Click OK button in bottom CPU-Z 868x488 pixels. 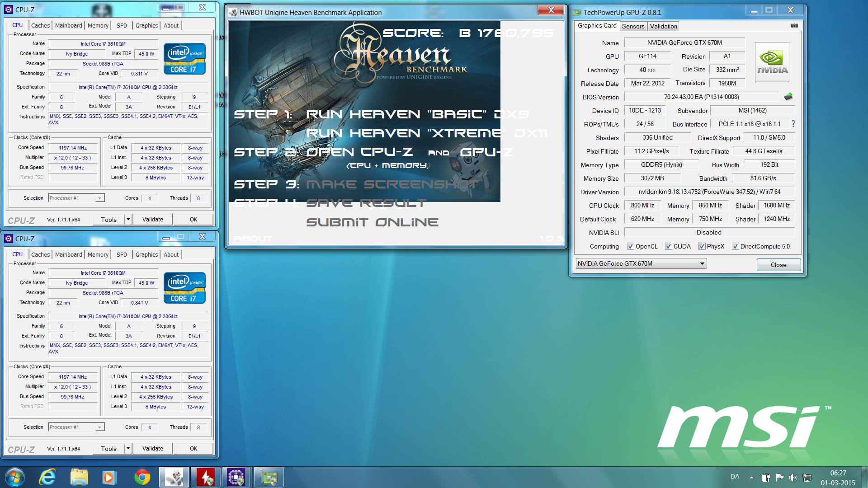[x=193, y=449]
